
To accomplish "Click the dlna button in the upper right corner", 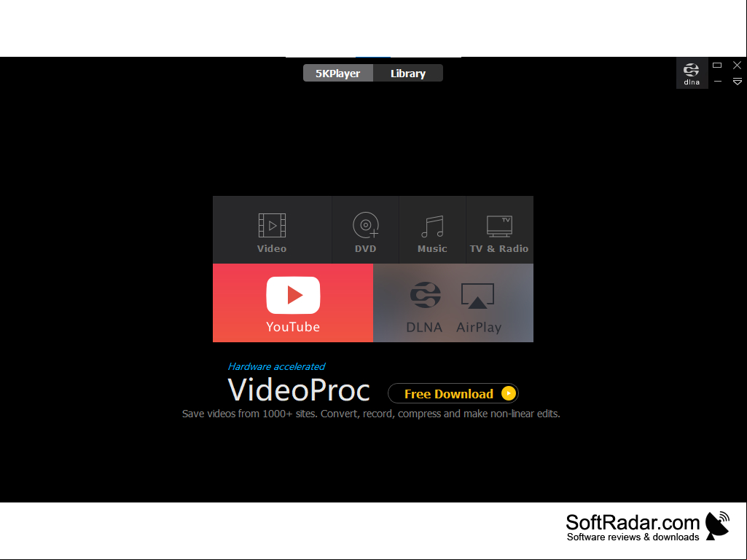I will (692, 74).
